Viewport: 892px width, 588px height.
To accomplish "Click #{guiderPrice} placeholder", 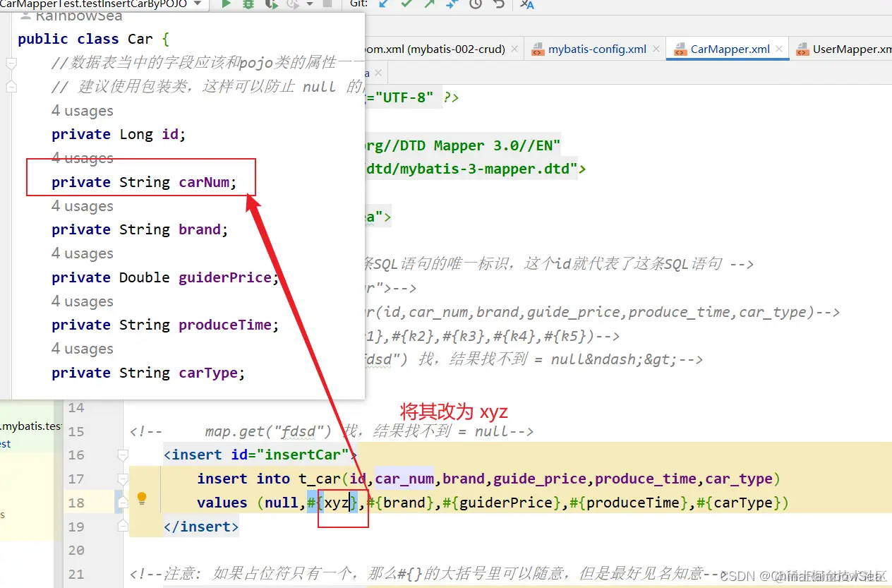I will tap(502, 503).
